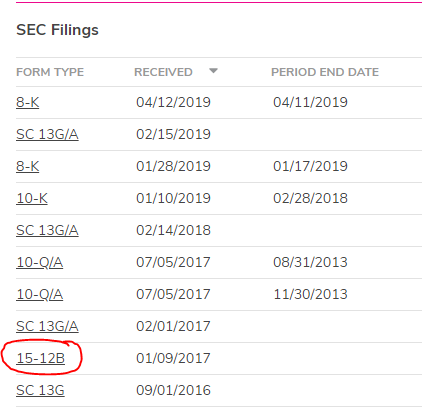Open the 8-K filing received 01/28/2019
Image resolution: width=422 pixels, height=411 pixels.
click(x=28, y=166)
